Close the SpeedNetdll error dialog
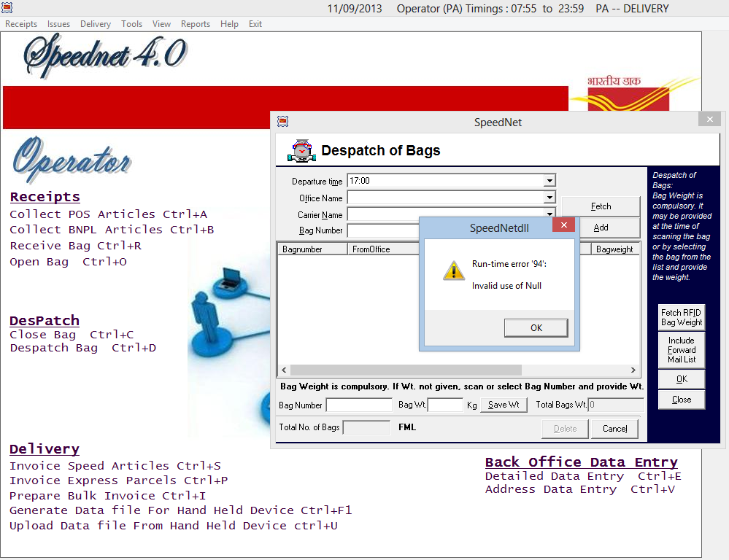Image resolution: width=729 pixels, height=560 pixels. coord(563,225)
